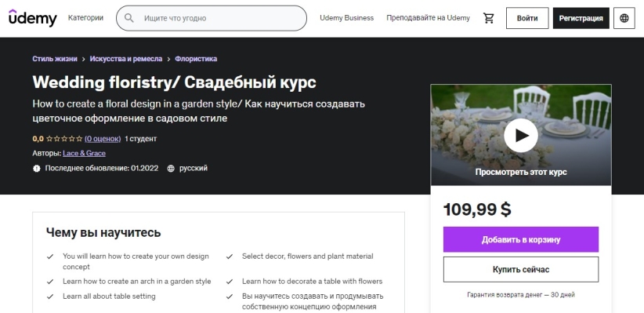Viewport: 644px width, 313px height.
Task: Open the shopping cart icon
Action: (489, 18)
